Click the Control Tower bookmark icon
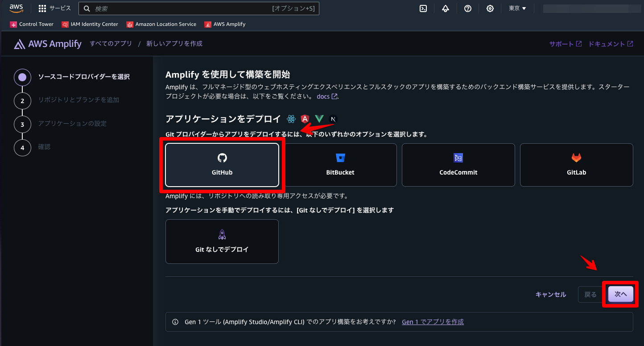 pyautogui.click(x=13, y=25)
